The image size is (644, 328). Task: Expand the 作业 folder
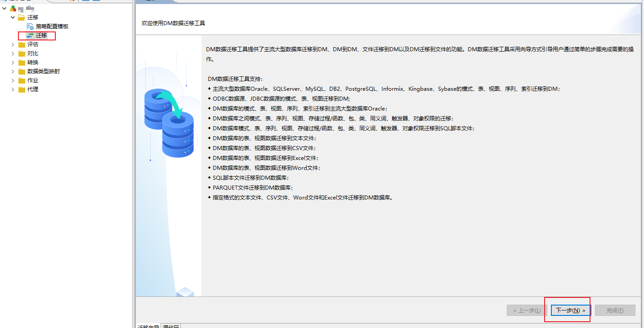(x=13, y=80)
